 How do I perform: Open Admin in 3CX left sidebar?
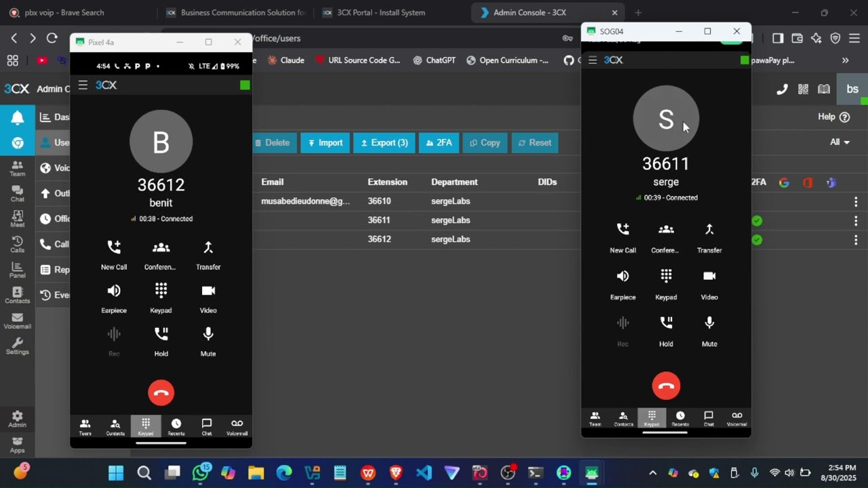coord(17,419)
